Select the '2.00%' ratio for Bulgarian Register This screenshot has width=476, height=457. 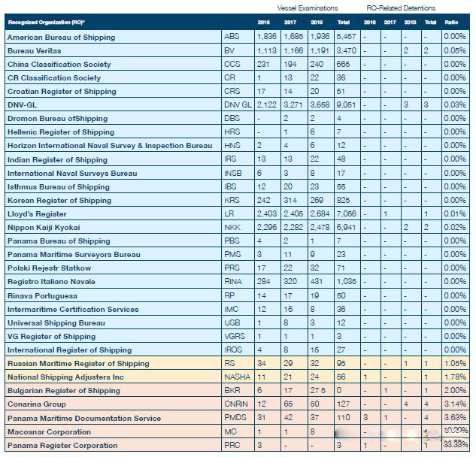pyautogui.click(x=455, y=390)
